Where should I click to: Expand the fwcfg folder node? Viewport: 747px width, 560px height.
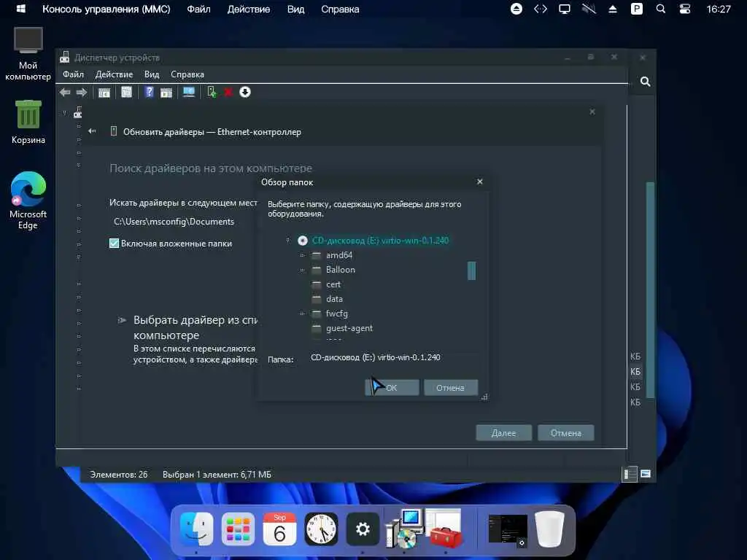coord(301,314)
